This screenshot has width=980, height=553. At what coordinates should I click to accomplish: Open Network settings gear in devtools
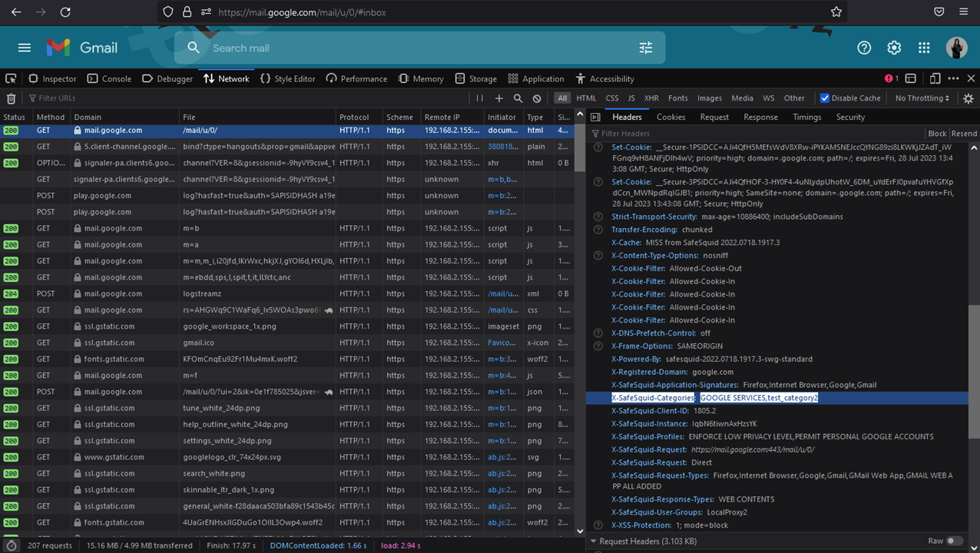pyautogui.click(x=968, y=98)
